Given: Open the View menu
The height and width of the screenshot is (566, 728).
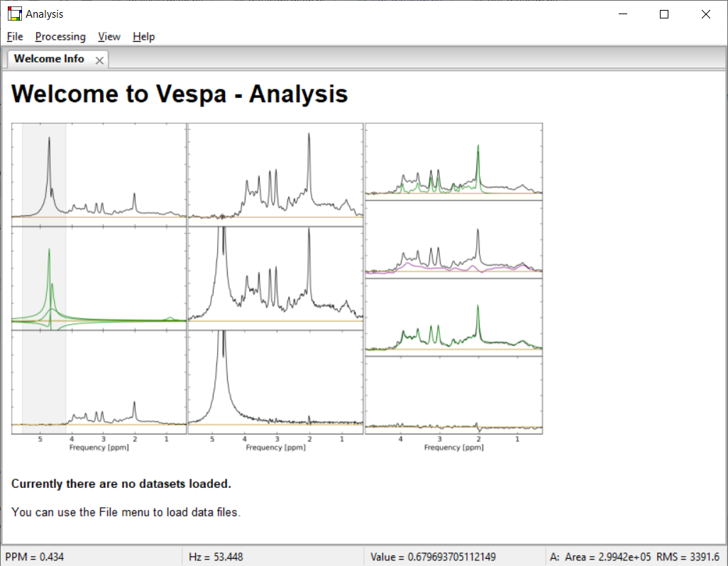Looking at the screenshot, I should coord(109,36).
